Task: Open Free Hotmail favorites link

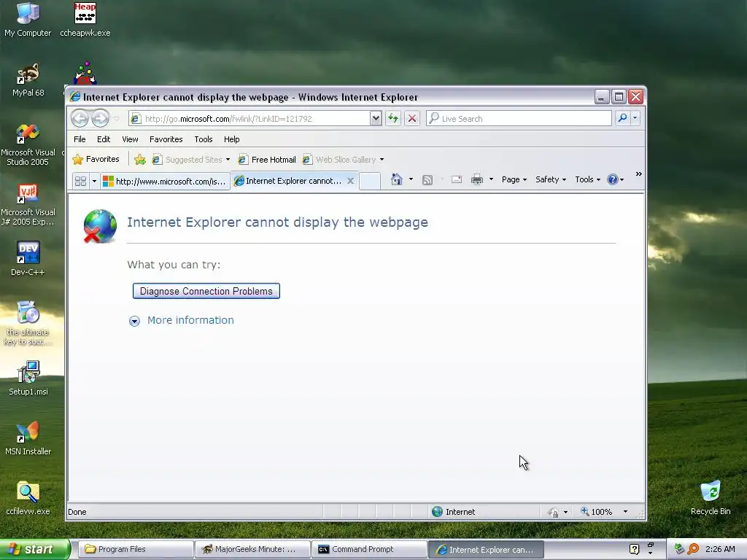Action: 267,160
